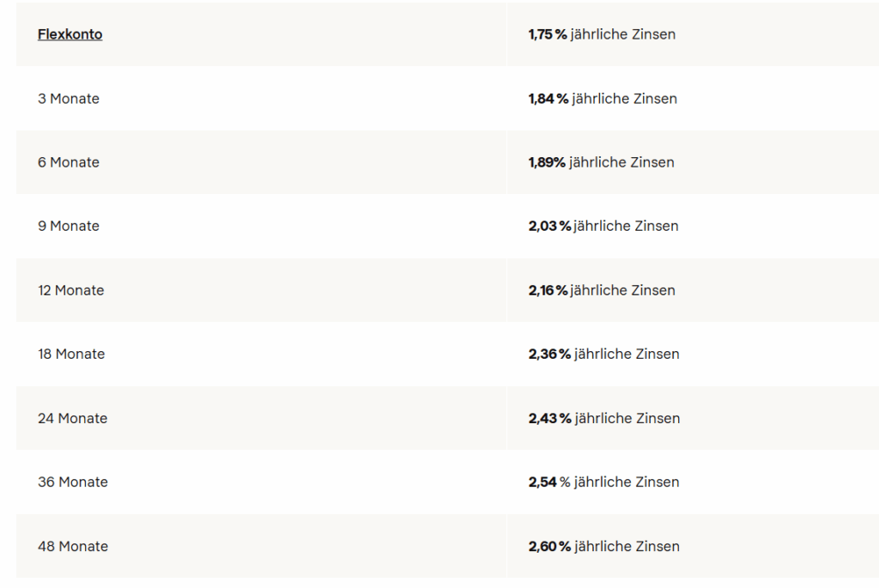The width and height of the screenshot is (879, 588).
Task: Select the 24 Monate row label
Action: pos(72,418)
